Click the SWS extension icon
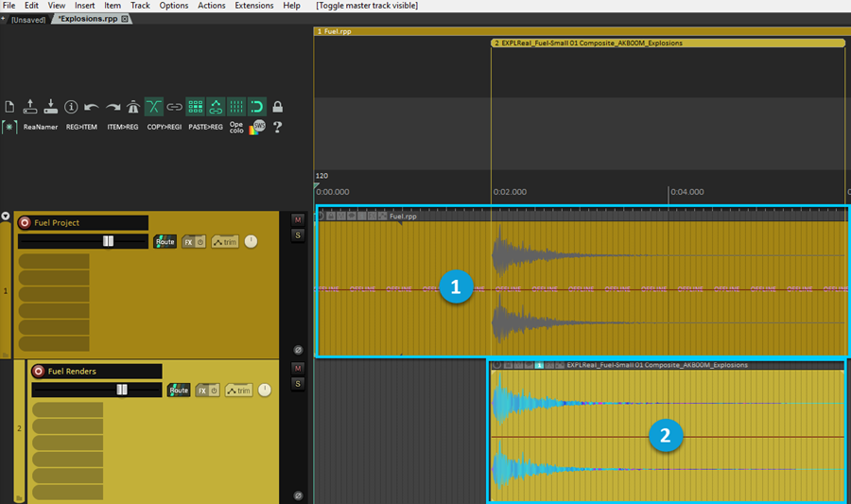This screenshot has height=504, width=851. click(258, 126)
